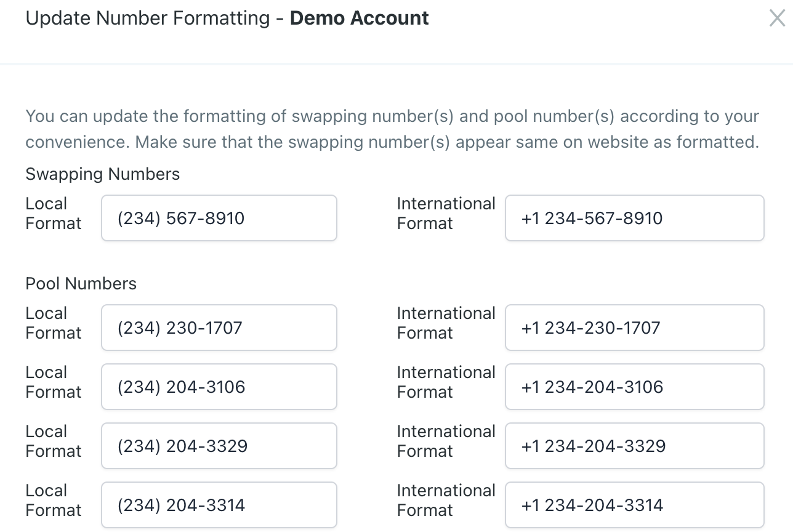Viewport: 793px width, 532px height.
Task: Click swapping local format field (234) 567-8910
Action: (x=219, y=218)
